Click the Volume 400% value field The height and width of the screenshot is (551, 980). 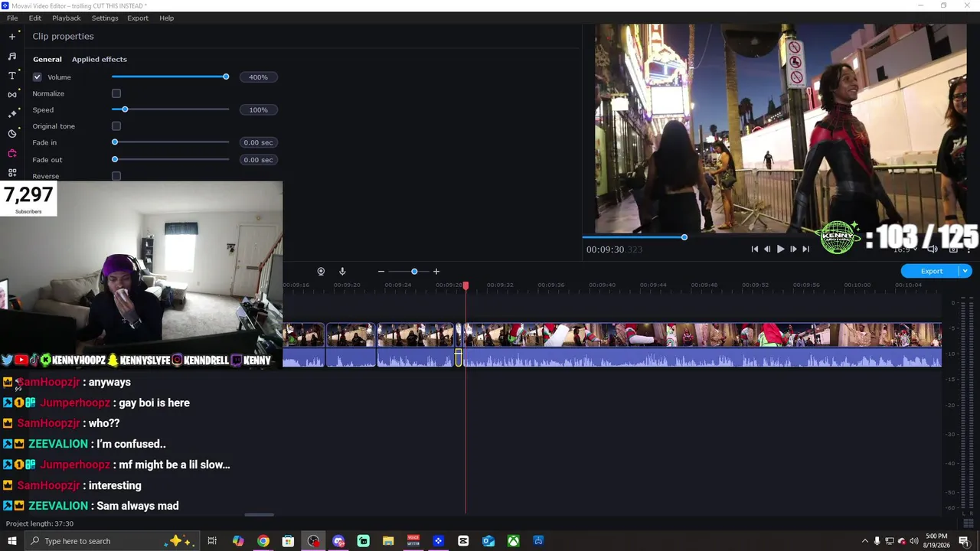point(258,77)
